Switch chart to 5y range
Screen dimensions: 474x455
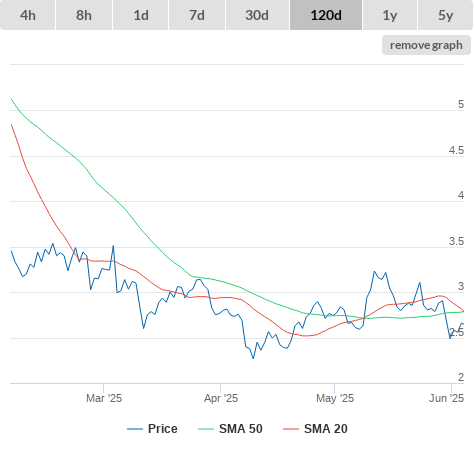click(x=445, y=15)
